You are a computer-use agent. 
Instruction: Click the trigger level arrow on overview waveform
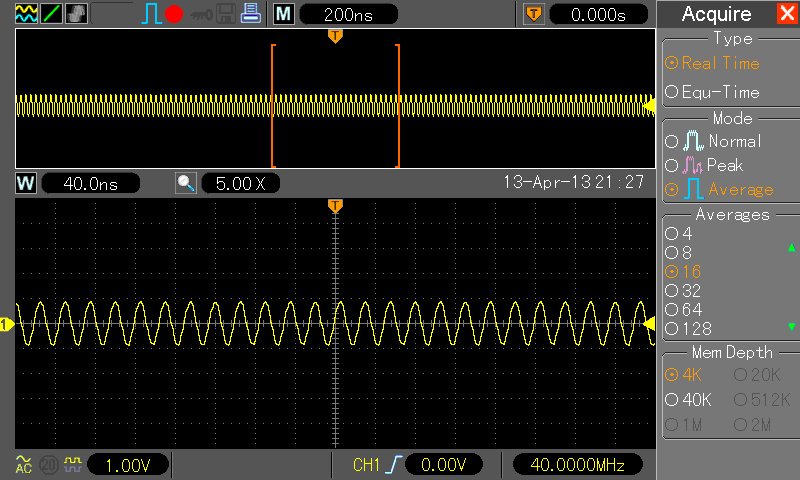point(649,106)
